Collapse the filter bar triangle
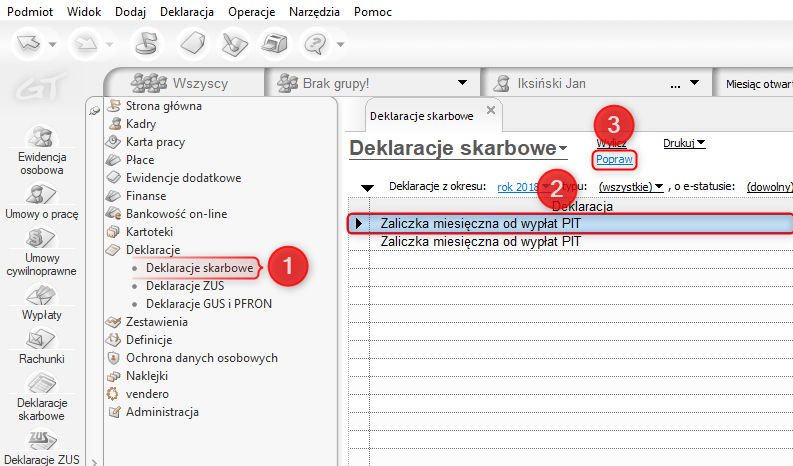Screen dimensions: 793x466 point(367,188)
